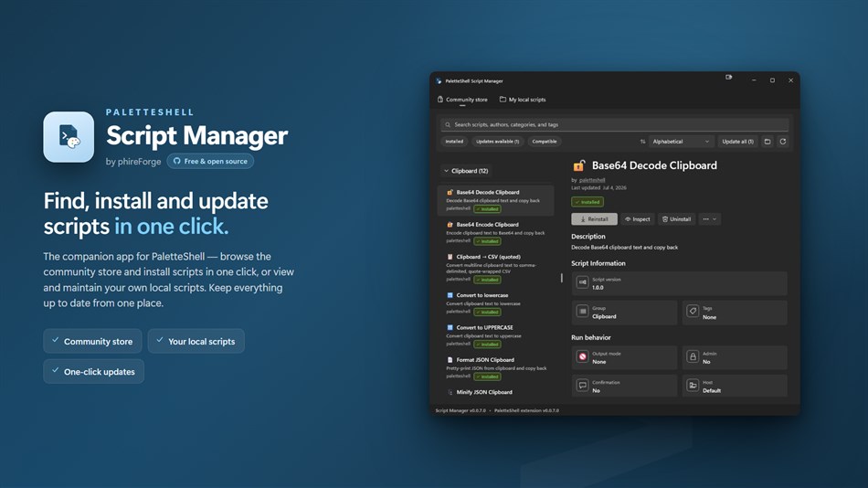
Task: Click the Format JSON Clipboard document icon
Action: [x=450, y=359]
